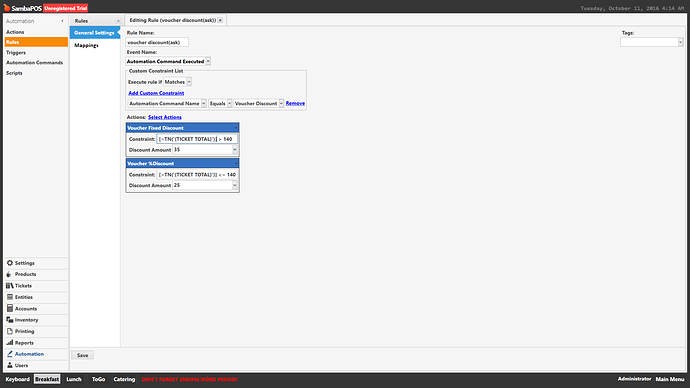Click the Add Custom Constraint link
The width and height of the screenshot is (690, 388).
[x=156, y=93]
